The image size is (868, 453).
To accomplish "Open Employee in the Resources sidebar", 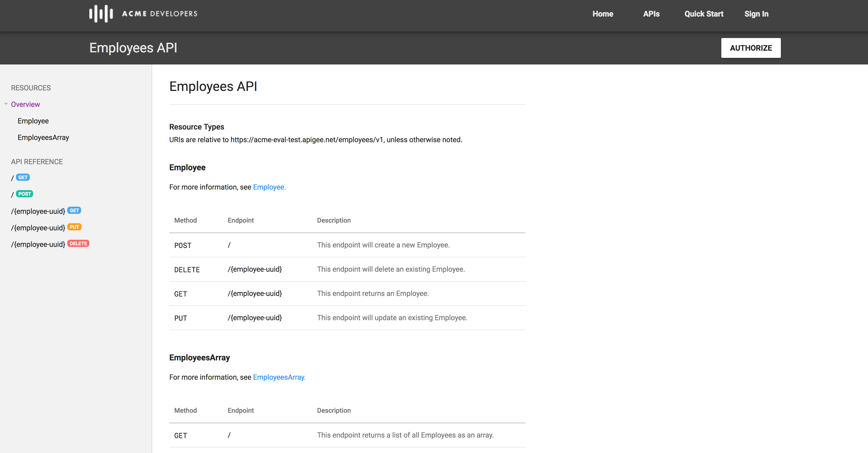I will (x=33, y=121).
